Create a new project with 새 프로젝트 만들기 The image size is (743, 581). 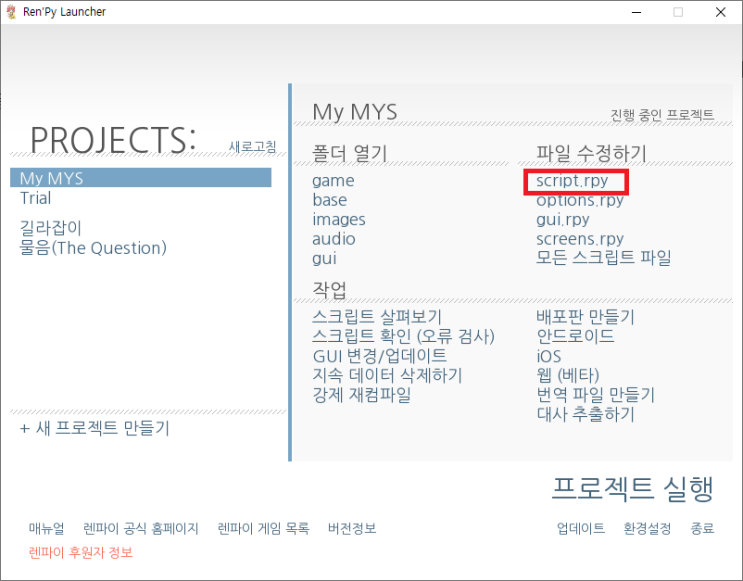[x=95, y=428]
